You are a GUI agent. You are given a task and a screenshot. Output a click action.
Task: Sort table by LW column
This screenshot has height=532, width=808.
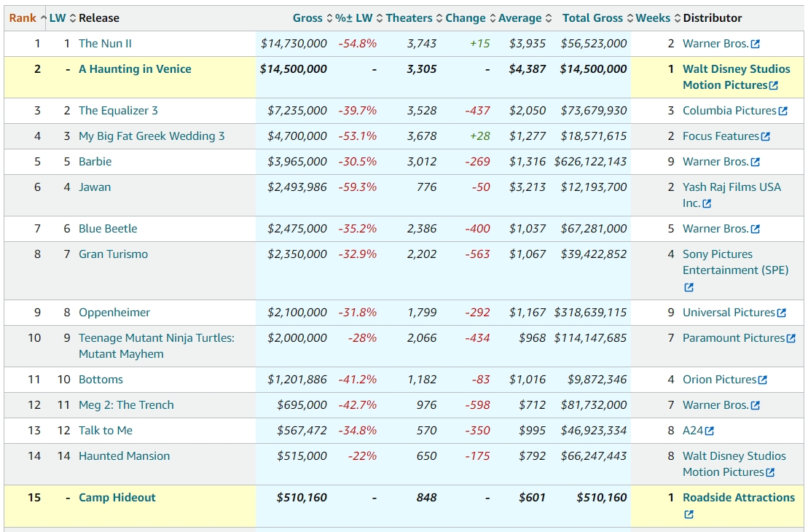coord(63,18)
